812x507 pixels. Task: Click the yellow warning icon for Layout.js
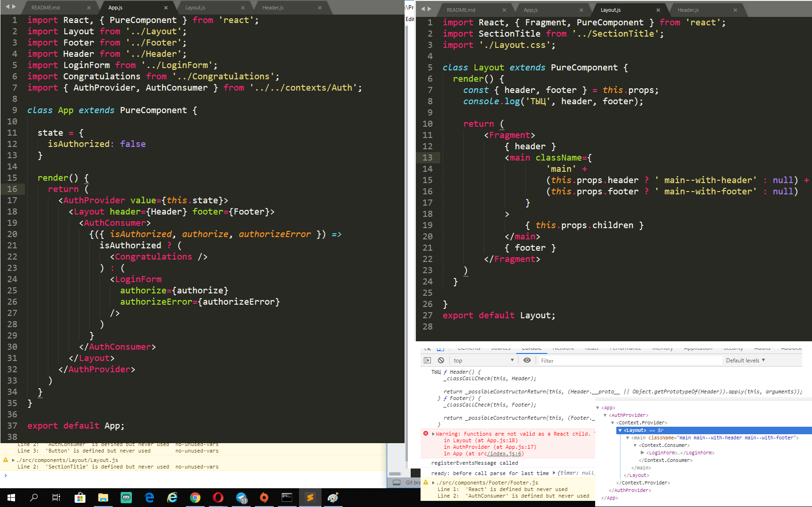(6, 460)
